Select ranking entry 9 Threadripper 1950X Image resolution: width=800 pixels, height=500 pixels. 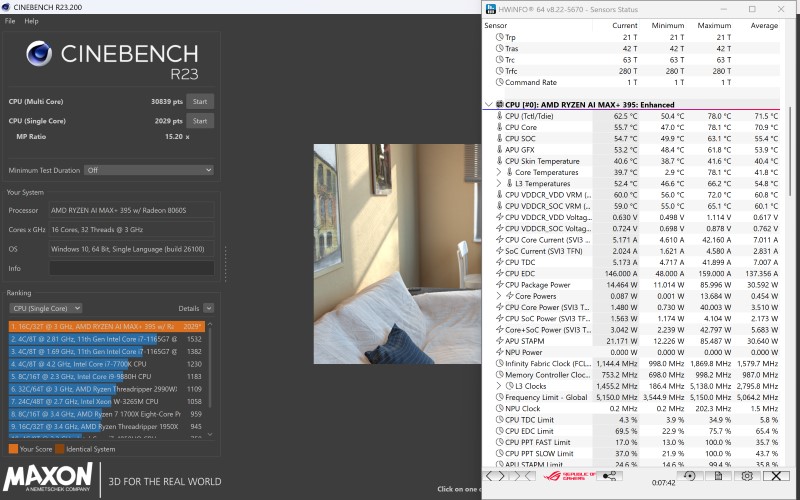(x=107, y=427)
